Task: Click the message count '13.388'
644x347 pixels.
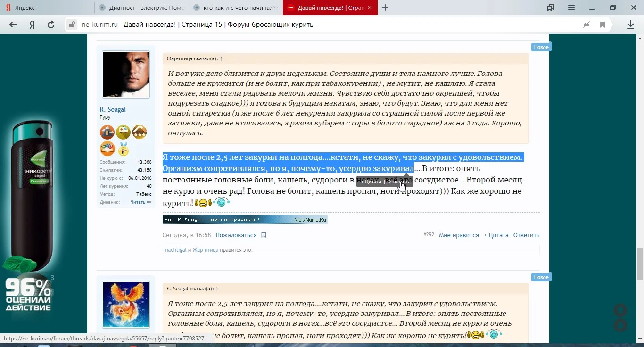Action: point(144,162)
